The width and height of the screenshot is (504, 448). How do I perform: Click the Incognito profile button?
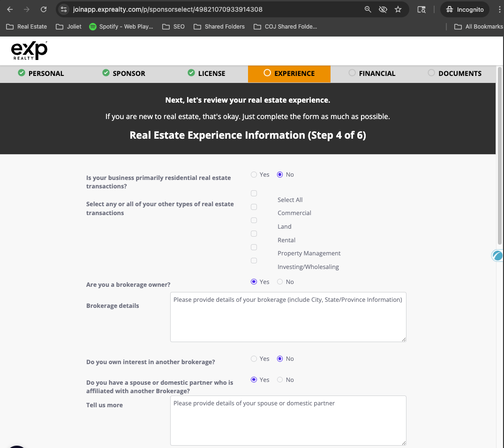464,9
